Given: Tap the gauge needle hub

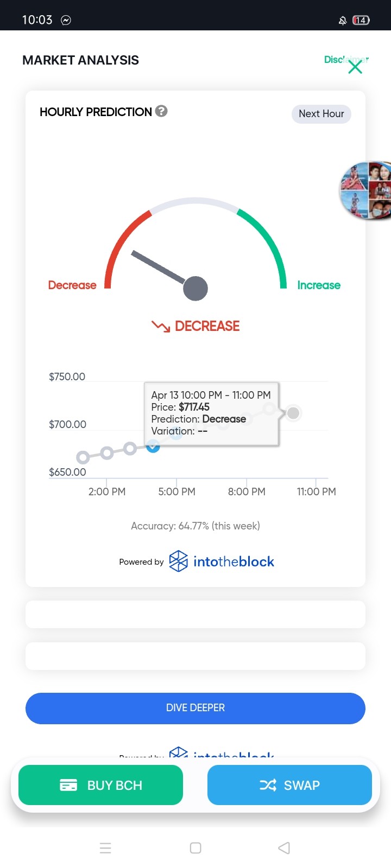Looking at the screenshot, I should (195, 288).
